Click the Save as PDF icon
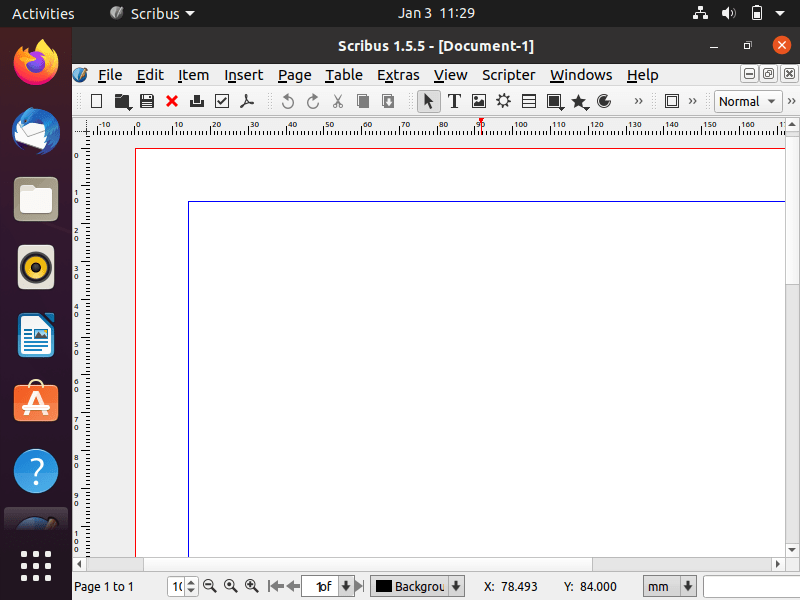This screenshot has width=800, height=600. (246, 101)
